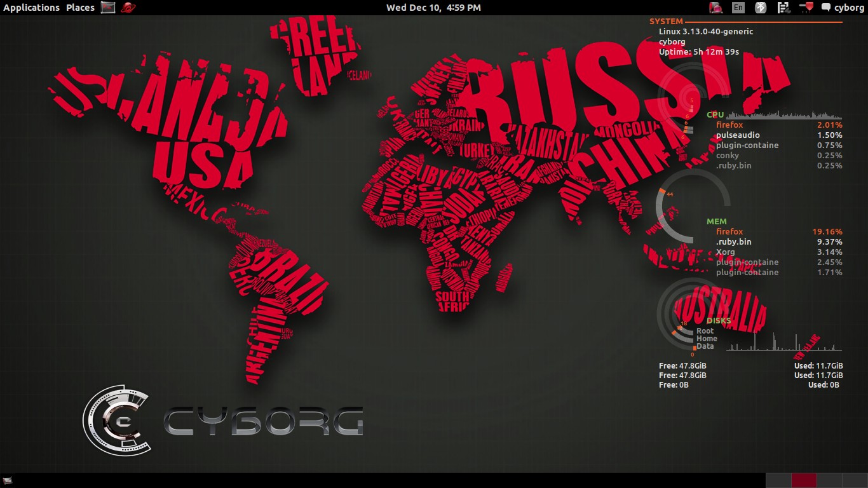Open the Places menu
The image size is (868, 488).
pyautogui.click(x=80, y=8)
